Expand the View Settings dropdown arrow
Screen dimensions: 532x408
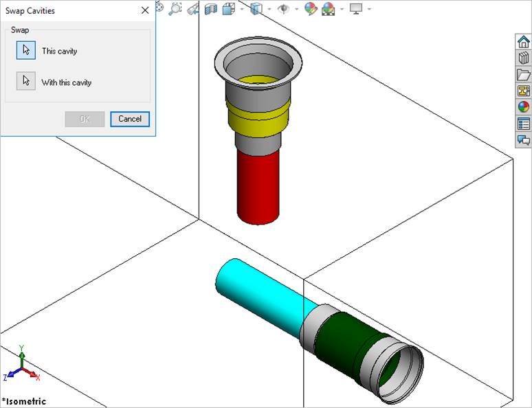click(x=369, y=9)
